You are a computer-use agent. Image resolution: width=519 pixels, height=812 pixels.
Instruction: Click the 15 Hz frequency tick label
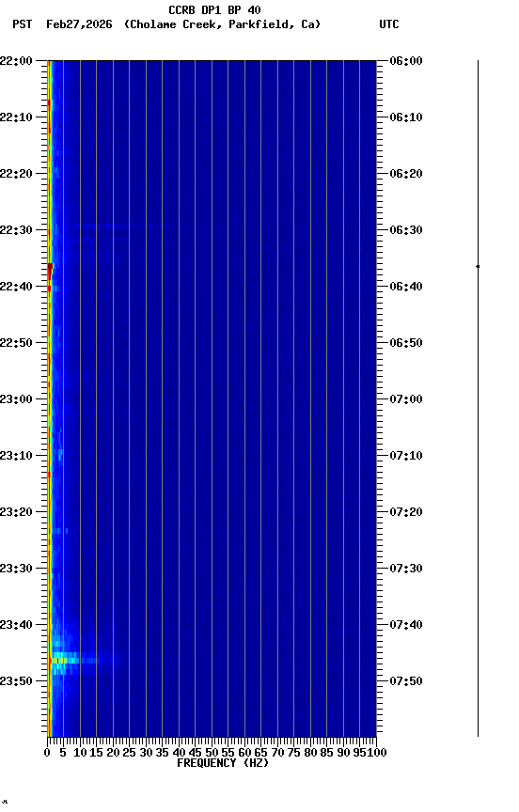pos(96,753)
